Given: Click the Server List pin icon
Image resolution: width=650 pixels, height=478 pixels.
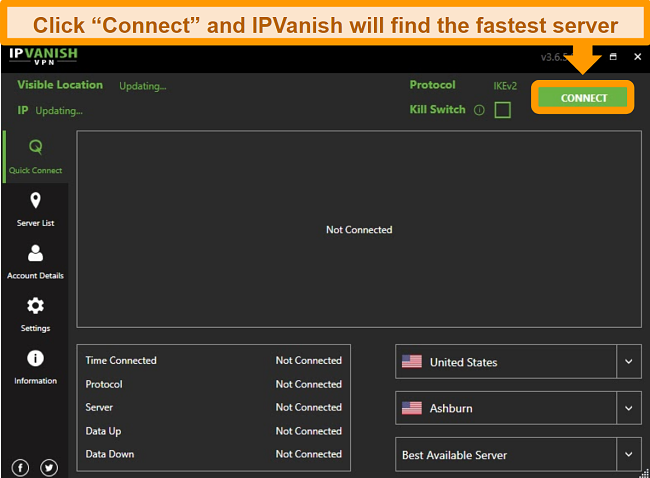Looking at the screenshot, I should coord(36,200).
